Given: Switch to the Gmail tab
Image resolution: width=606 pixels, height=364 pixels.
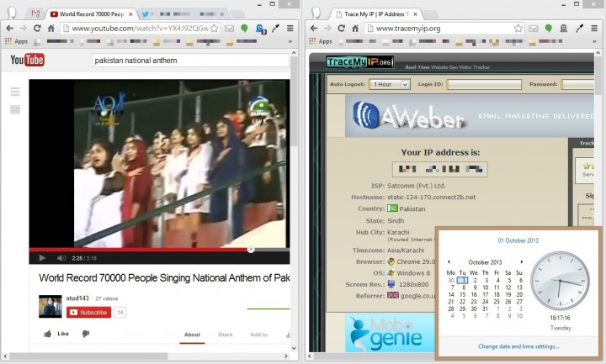Looking at the screenshot, I should coord(35,14).
